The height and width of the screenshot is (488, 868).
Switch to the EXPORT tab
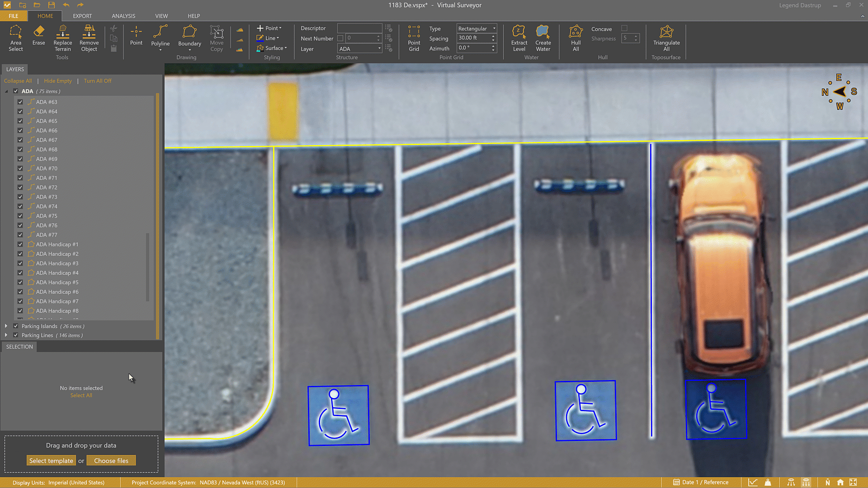click(82, 16)
